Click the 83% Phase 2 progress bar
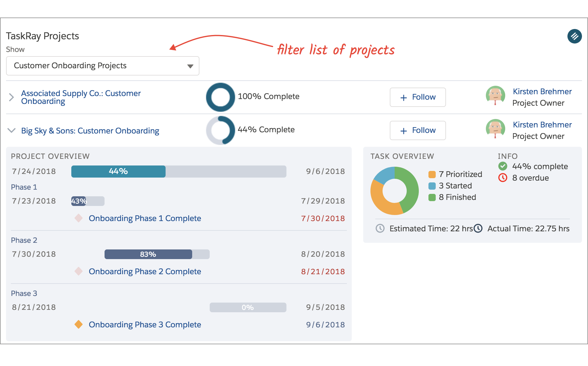 tap(157, 254)
